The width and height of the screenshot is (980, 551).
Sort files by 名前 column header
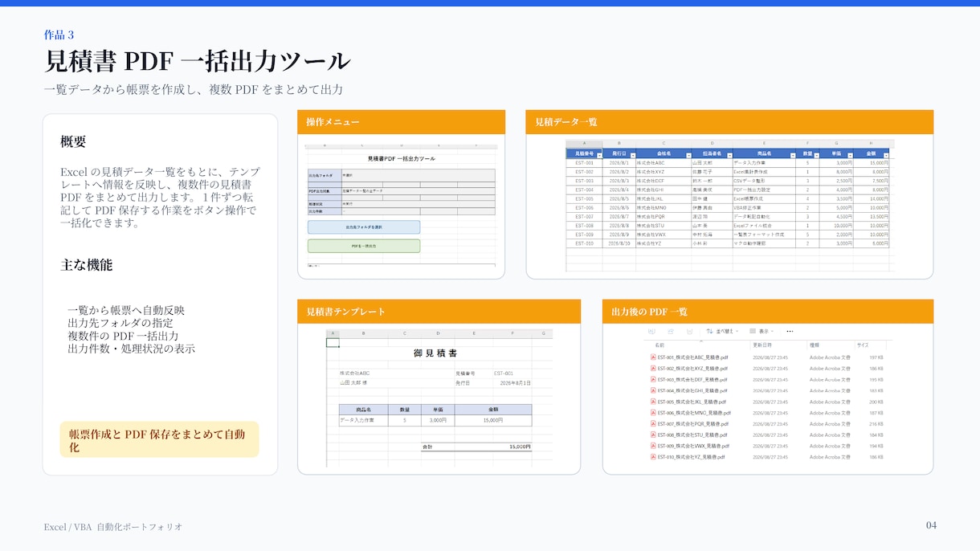pyautogui.click(x=659, y=345)
